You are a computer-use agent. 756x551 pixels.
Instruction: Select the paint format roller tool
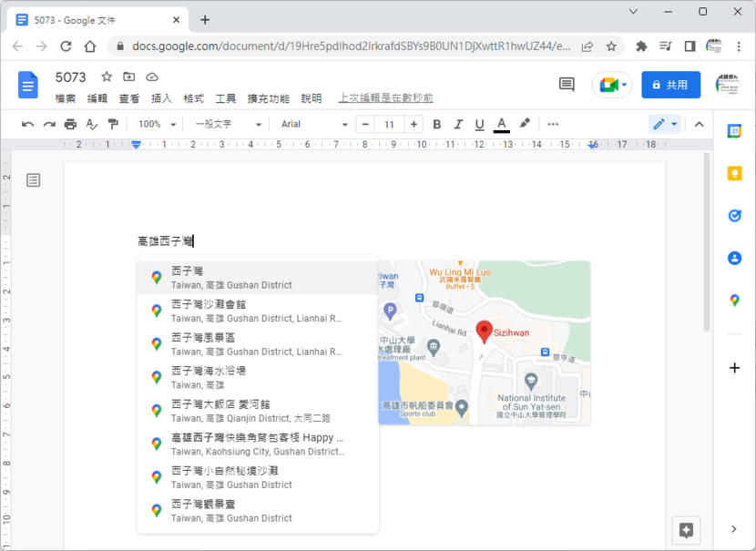point(113,125)
